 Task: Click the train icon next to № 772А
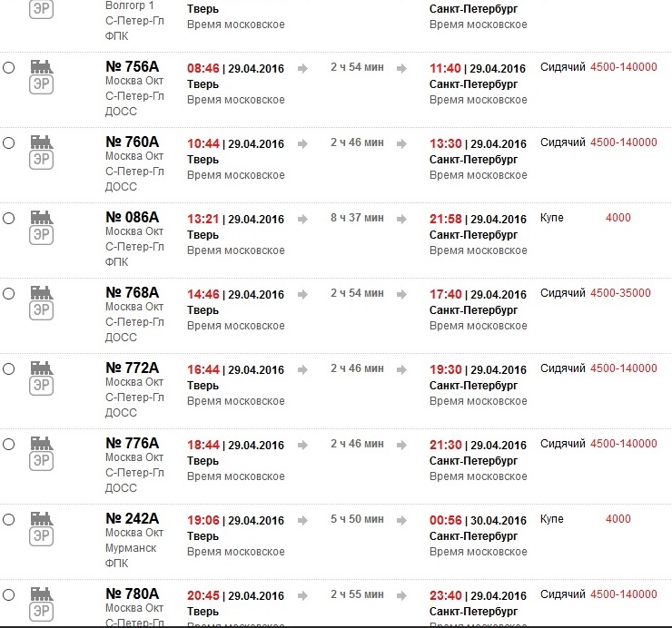pyautogui.click(x=41, y=368)
